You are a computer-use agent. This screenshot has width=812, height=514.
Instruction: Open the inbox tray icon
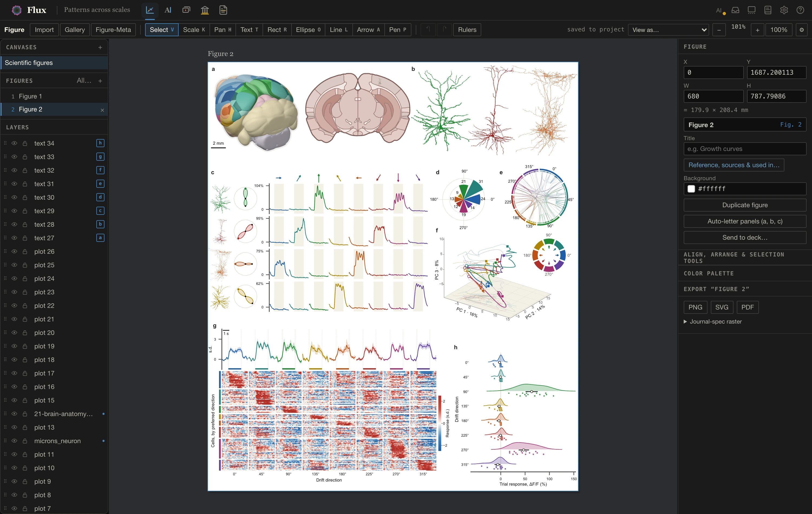[735, 10]
